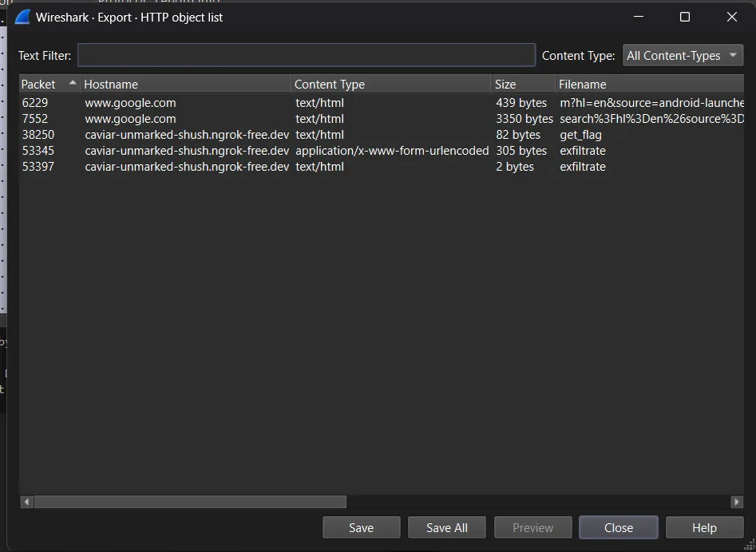Click the www.google.com hostname in row 7552

[130, 119]
